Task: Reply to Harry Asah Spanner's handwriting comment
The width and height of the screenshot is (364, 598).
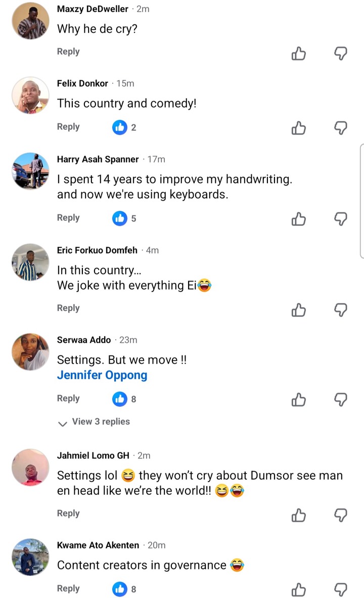Action: [68, 217]
